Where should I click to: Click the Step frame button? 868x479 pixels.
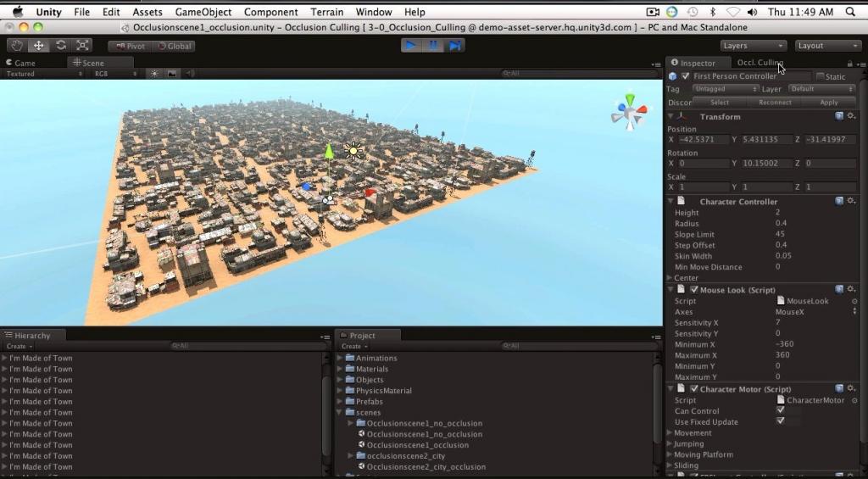pos(454,46)
